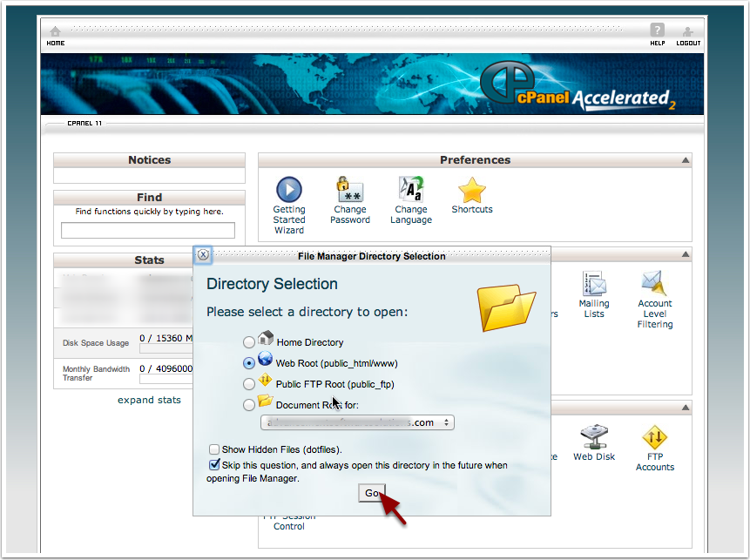Choose the Document Root for radio button

[x=250, y=405]
